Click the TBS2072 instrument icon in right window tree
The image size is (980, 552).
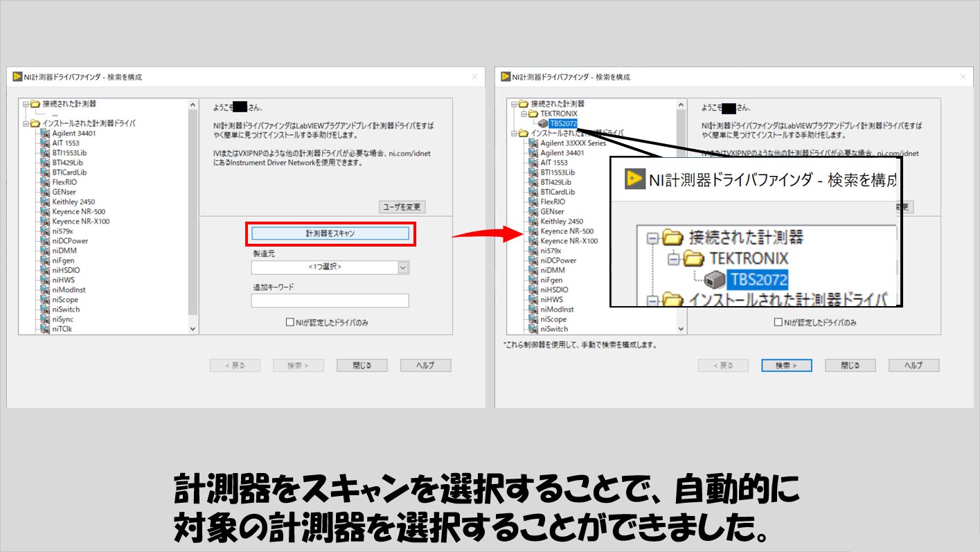tap(543, 123)
